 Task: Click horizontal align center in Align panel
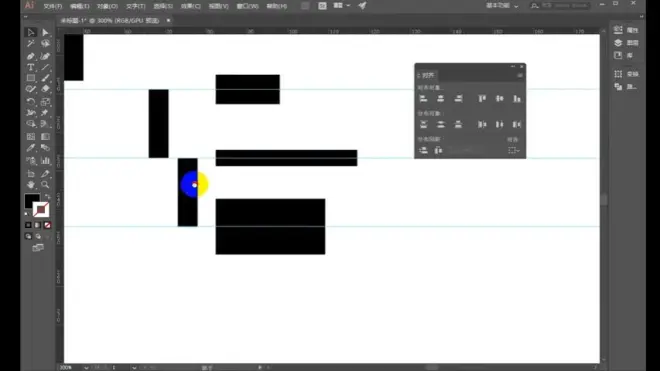click(440, 99)
